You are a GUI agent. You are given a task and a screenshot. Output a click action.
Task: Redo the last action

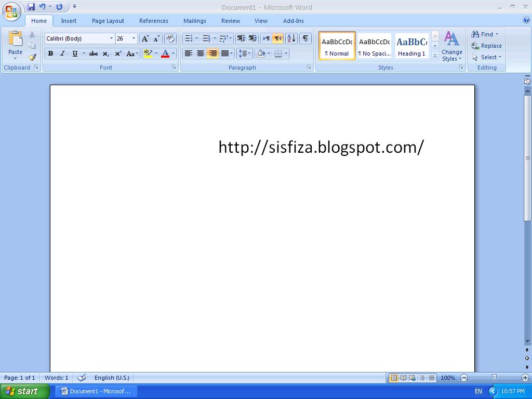point(59,6)
